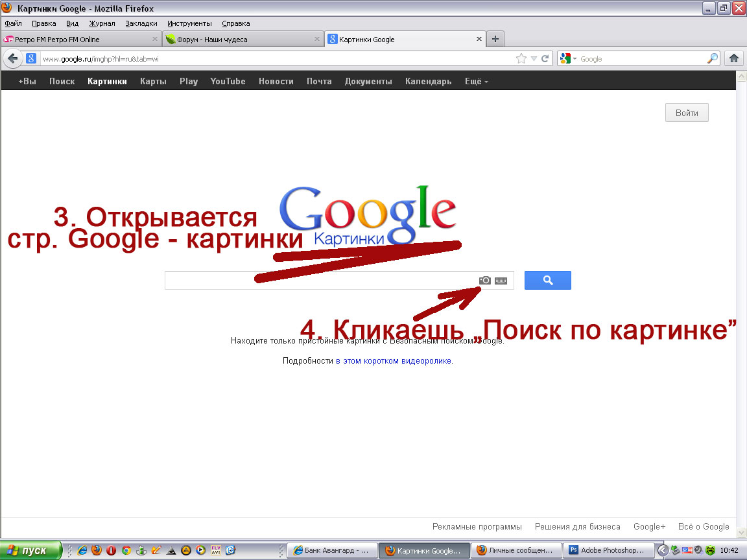747x560 pixels.
Task: Launch the FLV AVI converter quick launch icon
Action: click(x=215, y=550)
